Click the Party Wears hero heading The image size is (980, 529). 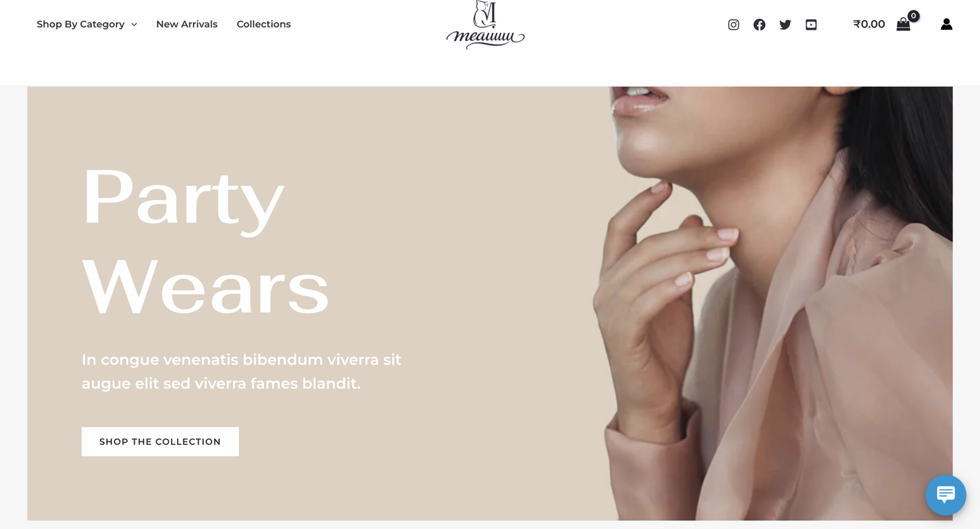[x=205, y=241]
